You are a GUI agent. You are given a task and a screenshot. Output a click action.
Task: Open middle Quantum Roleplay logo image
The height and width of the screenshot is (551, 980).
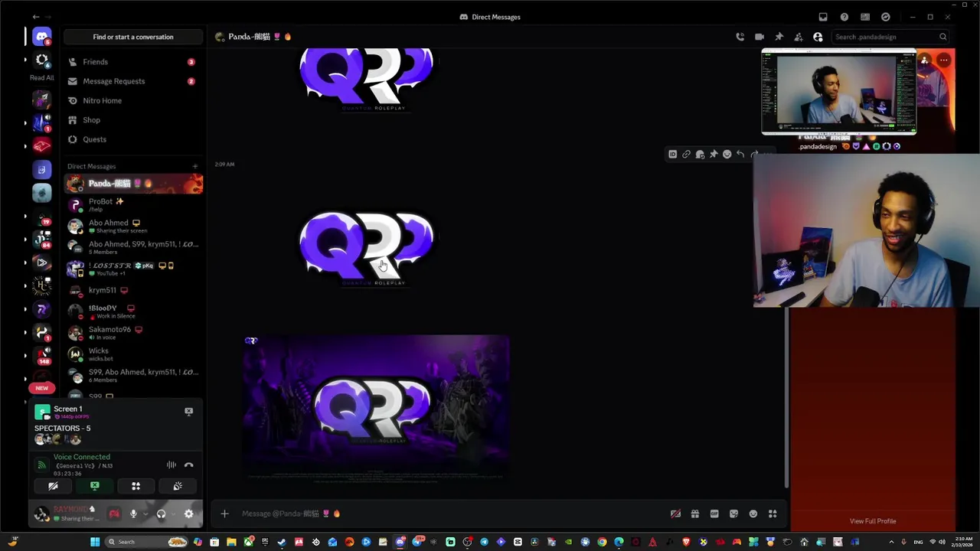pyautogui.click(x=366, y=248)
